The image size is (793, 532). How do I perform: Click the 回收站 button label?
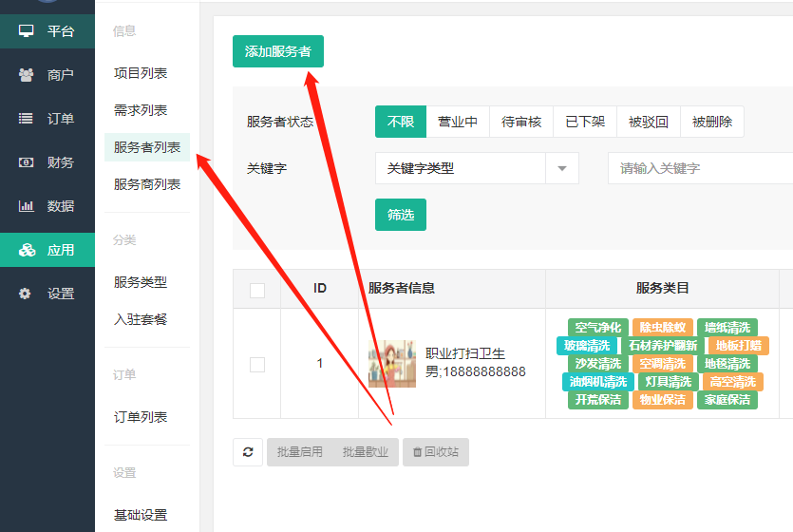tap(442, 451)
